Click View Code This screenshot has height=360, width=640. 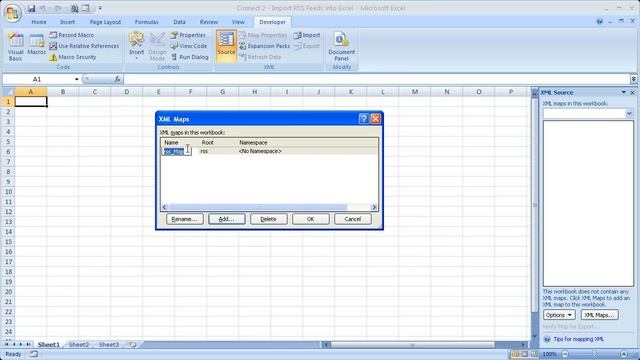[x=189, y=46]
